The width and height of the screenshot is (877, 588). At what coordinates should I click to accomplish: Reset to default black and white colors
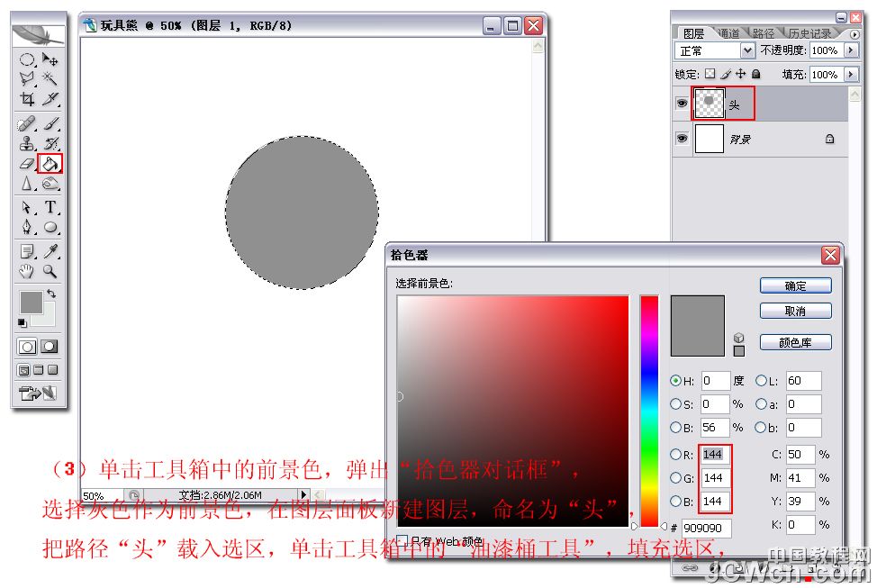pos(23,323)
